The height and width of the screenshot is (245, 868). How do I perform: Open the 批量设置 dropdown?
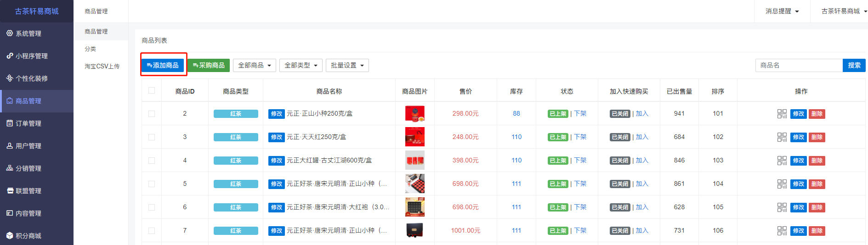[347, 65]
